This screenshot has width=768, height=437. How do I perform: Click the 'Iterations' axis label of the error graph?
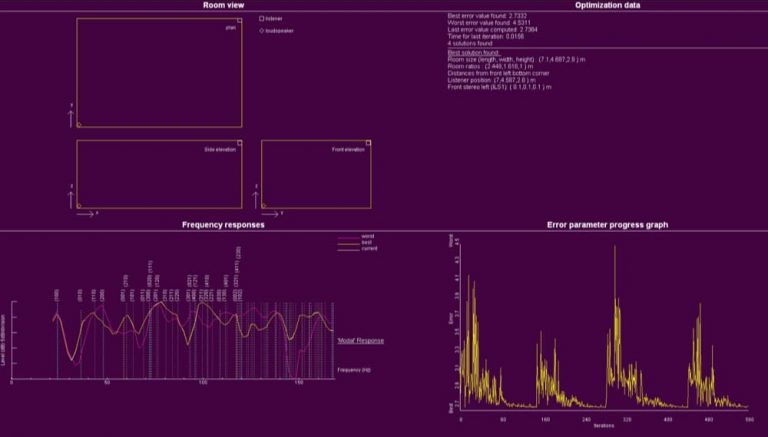click(x=604, y=426)
